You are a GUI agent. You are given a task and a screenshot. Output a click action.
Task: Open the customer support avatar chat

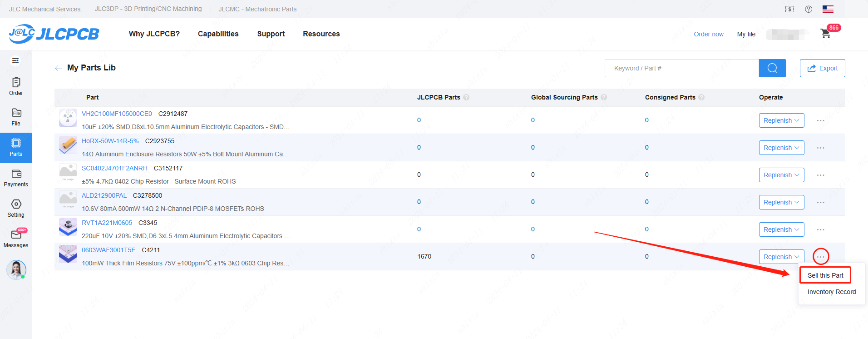click(x=16, y=269)
